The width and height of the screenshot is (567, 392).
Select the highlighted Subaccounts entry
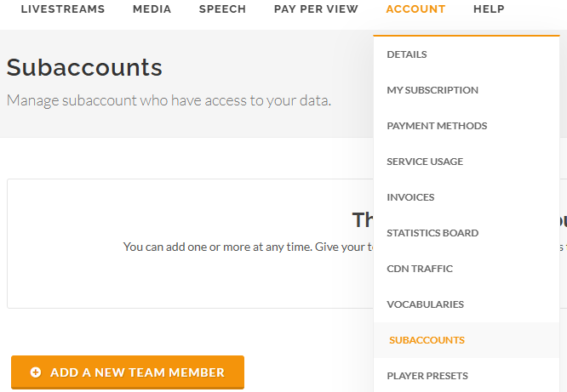pyautogui.click(x=467, y=340)
